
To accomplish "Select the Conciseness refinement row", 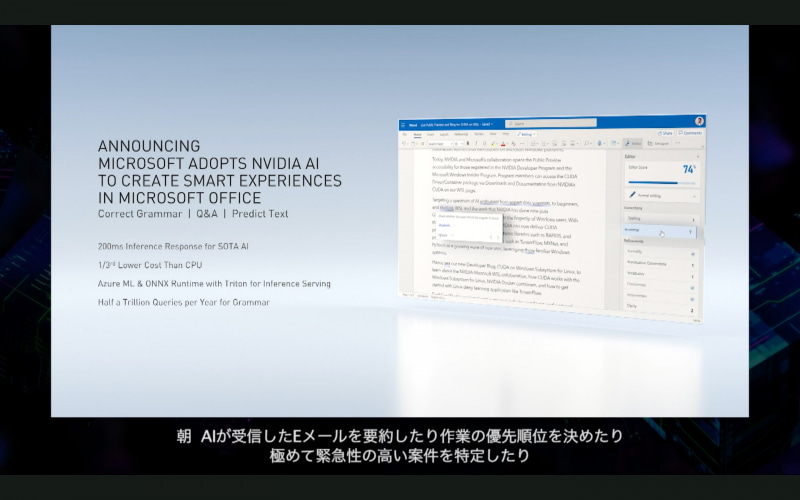I will coord(661,285).
